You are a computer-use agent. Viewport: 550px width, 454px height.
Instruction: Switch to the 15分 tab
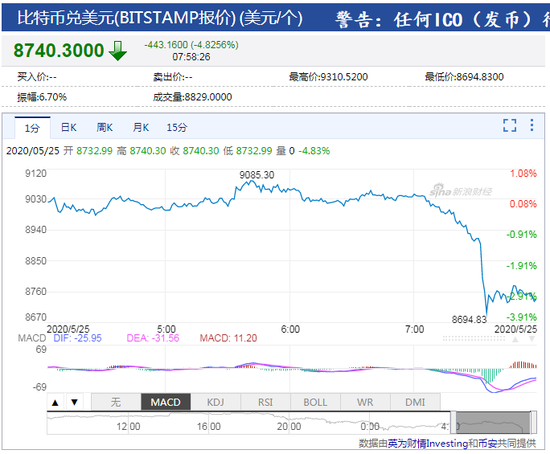(x=177, y=127)
